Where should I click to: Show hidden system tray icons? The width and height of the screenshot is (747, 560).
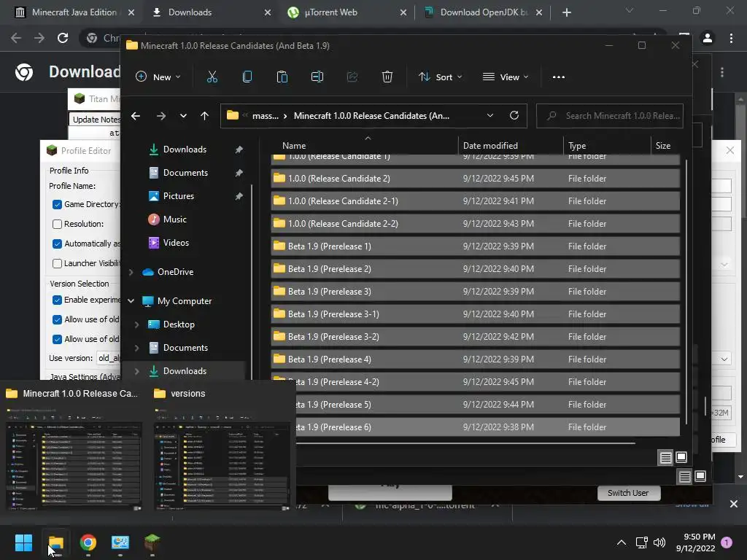[x=622, y=542]
